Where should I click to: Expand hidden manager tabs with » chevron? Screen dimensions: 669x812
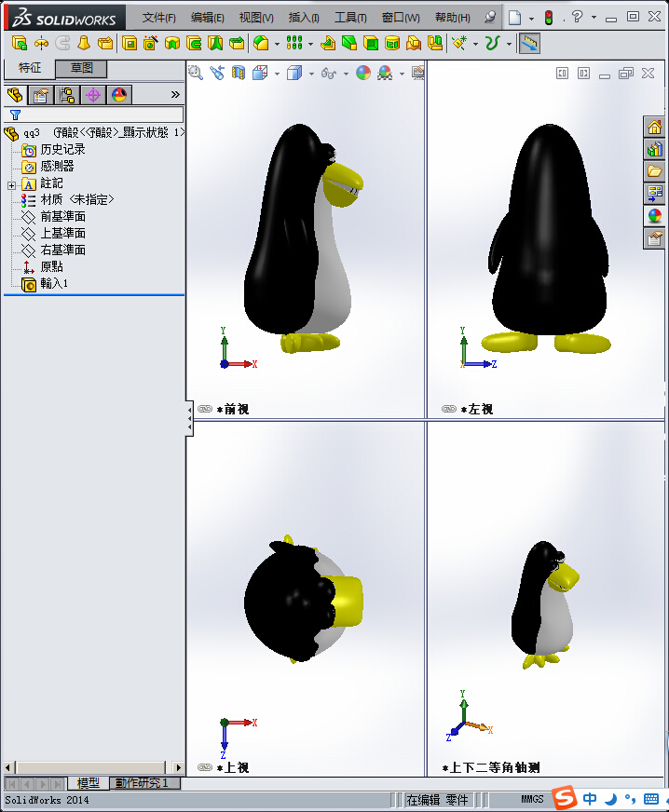[x=175, y=95]
